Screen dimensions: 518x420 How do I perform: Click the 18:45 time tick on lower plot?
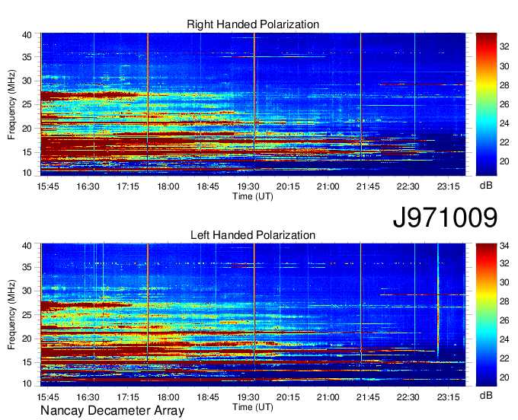pyautogui.click(x=208, y=397)
